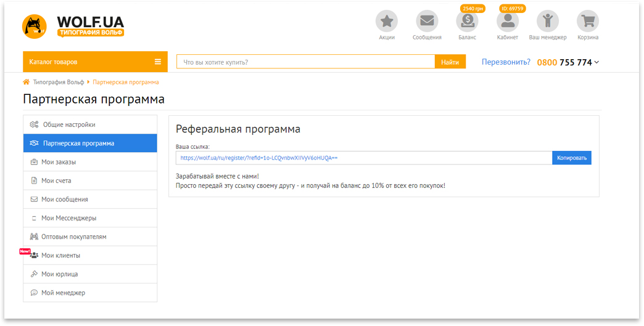Click the 'Просто передай эту ссылку' sentence

310,185
